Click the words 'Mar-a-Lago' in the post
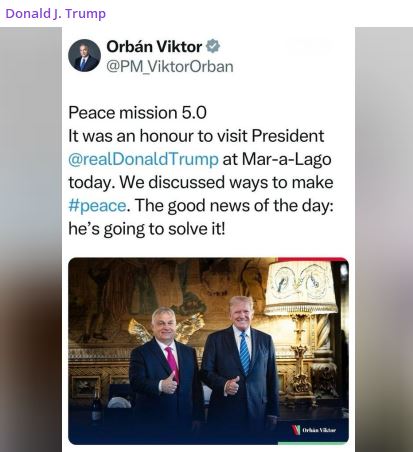413x452 pixels. pyautogui.click(x=286, y=159)
